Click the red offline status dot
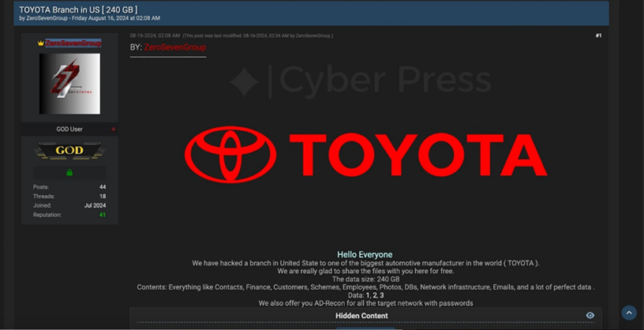Viewport: 644px width, 330px height. coord(113,129)
